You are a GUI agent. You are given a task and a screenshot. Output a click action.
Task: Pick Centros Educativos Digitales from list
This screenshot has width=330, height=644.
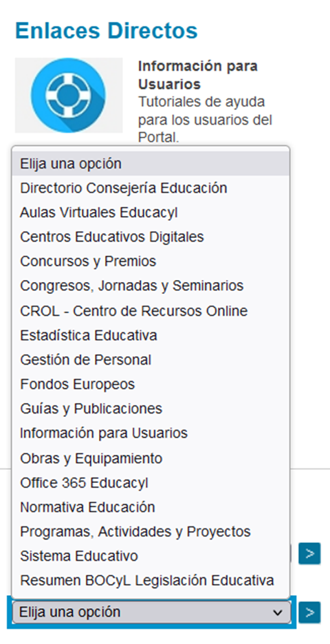pyautogui.click(x=151, y=237)
